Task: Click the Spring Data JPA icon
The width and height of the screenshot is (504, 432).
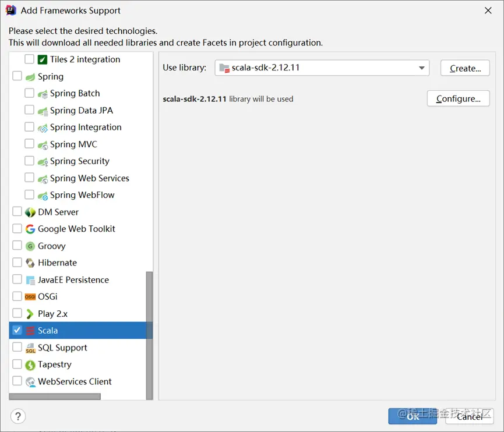Action: coord(43,111)
